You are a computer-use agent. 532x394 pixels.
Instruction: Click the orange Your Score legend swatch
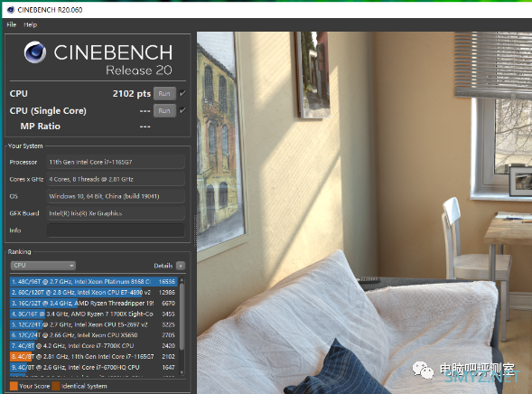[14, 386]
